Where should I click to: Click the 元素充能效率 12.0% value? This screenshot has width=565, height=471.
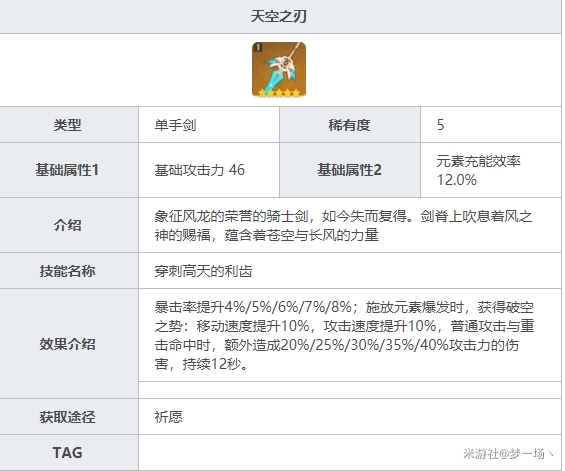478,170
